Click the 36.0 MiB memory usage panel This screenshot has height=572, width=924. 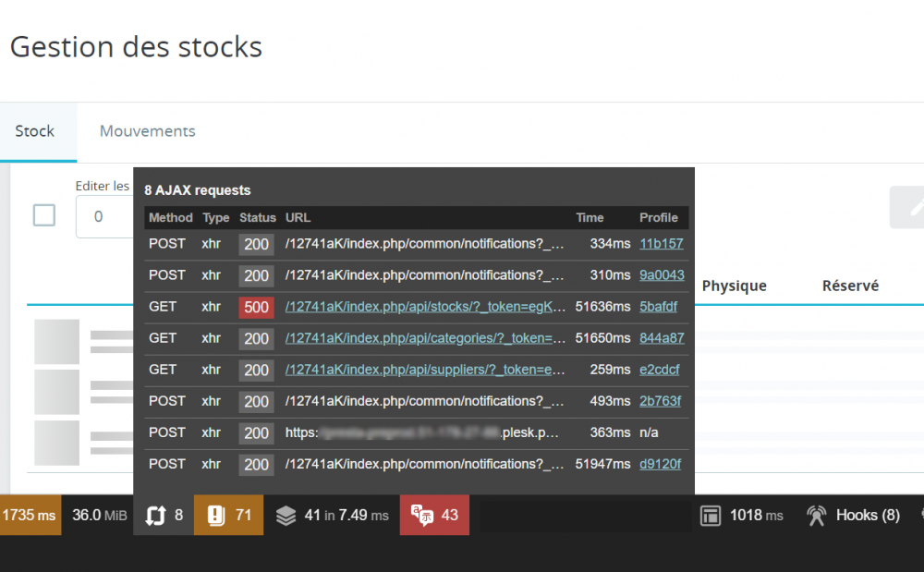(100, 516)
